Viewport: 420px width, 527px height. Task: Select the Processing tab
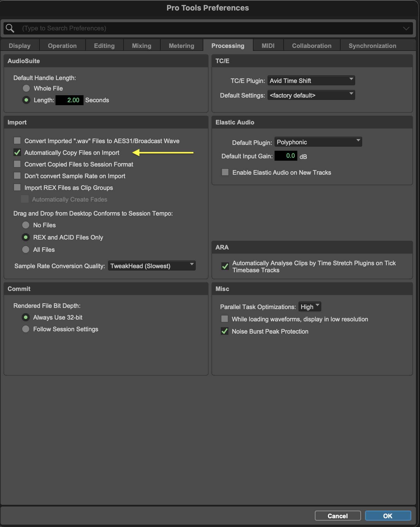(228, 46)
